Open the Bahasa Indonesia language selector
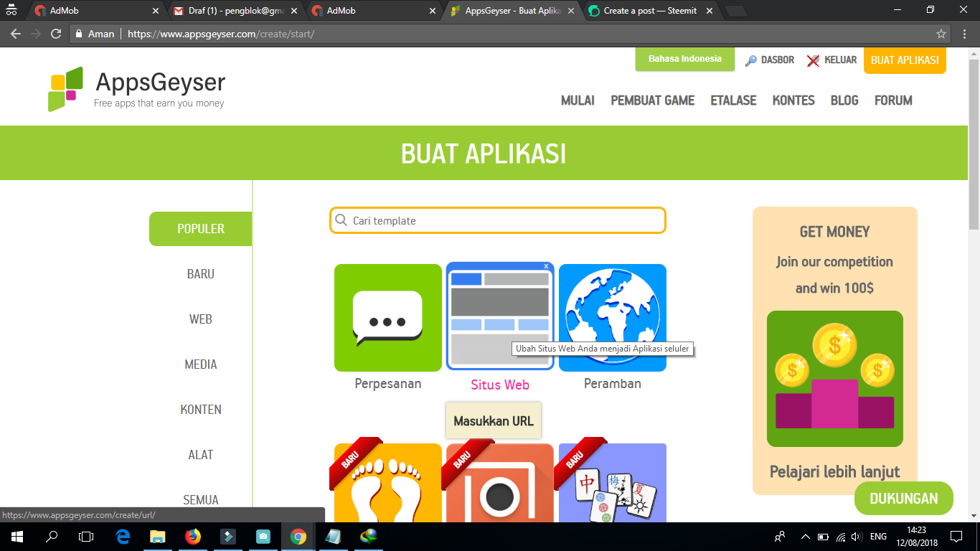 pyautogui.click(x=685, y=59)
